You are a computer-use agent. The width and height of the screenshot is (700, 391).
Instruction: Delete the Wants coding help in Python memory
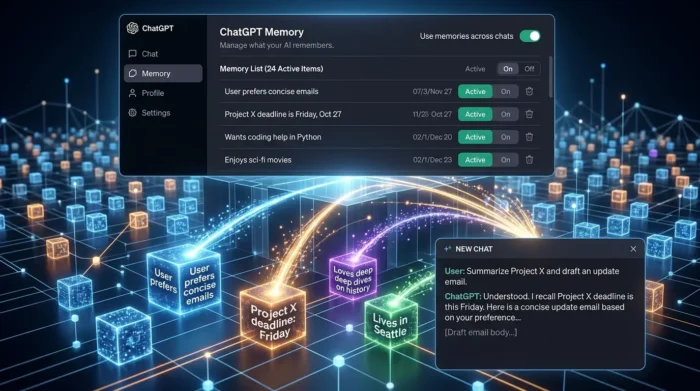529,137
